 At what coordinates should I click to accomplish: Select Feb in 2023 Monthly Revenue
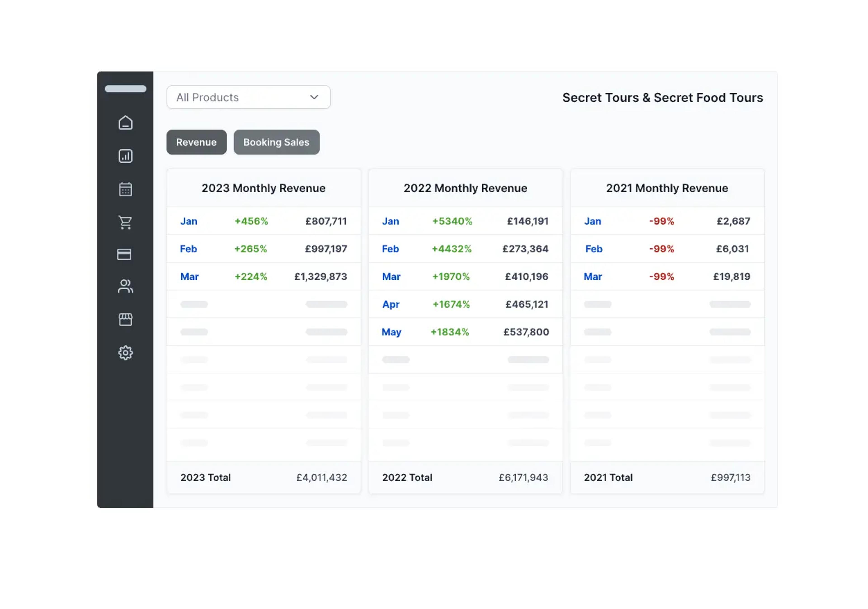coord(189,248)
